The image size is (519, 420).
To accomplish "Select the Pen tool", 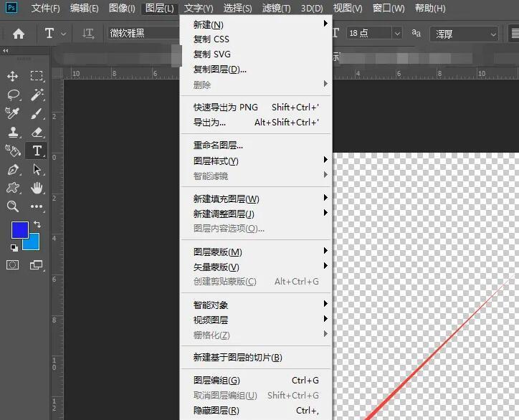I will coord(13,169).
